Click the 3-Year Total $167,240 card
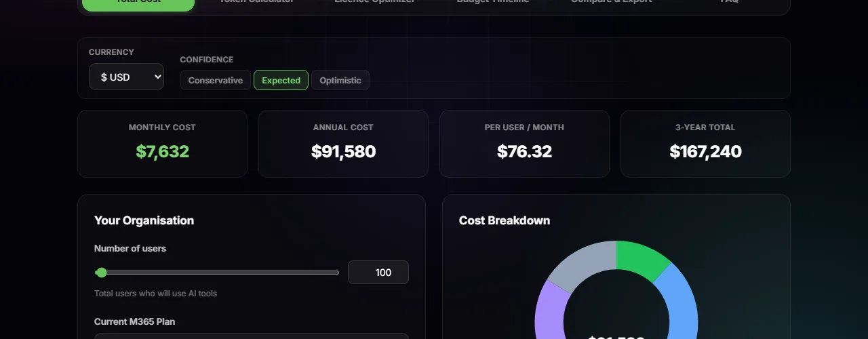Screen dimensions: 868x339 pyautogui.click(x=705, y=144)
